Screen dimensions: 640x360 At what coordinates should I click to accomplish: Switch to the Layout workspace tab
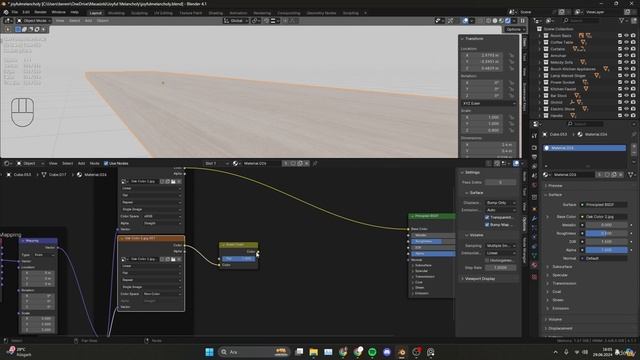tap(96, 13)
